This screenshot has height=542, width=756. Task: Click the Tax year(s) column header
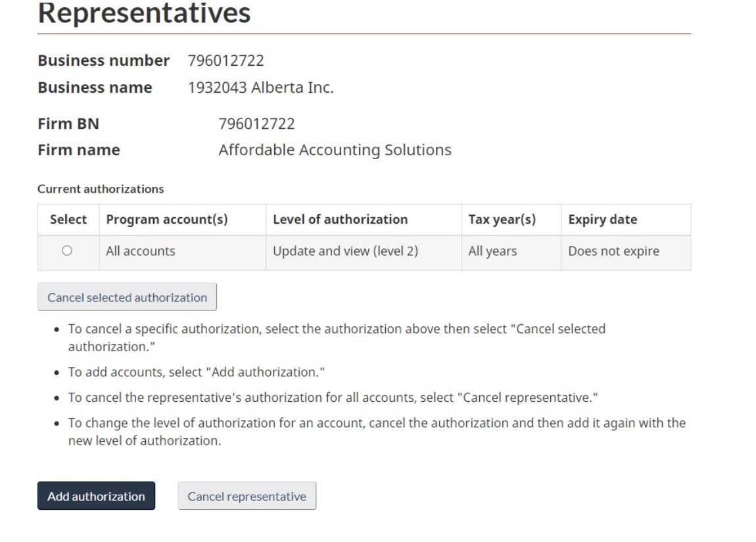[x=502, y=220]
